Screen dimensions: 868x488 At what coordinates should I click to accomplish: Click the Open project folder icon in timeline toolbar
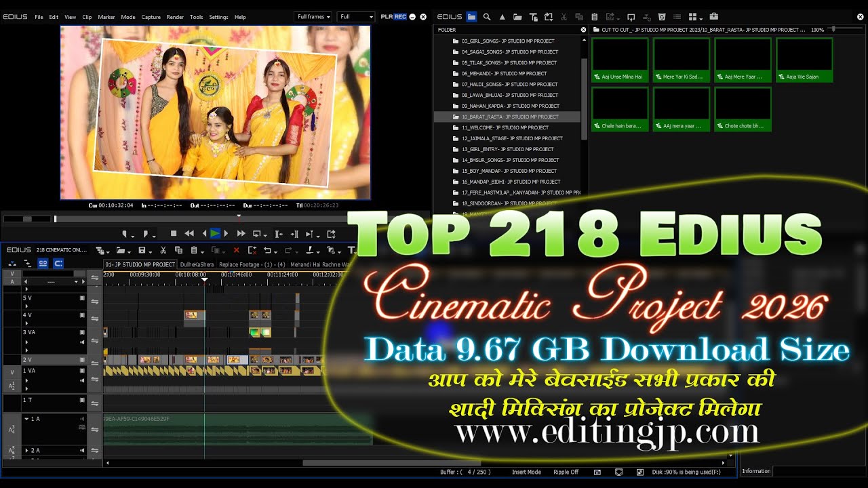[120, 250]
